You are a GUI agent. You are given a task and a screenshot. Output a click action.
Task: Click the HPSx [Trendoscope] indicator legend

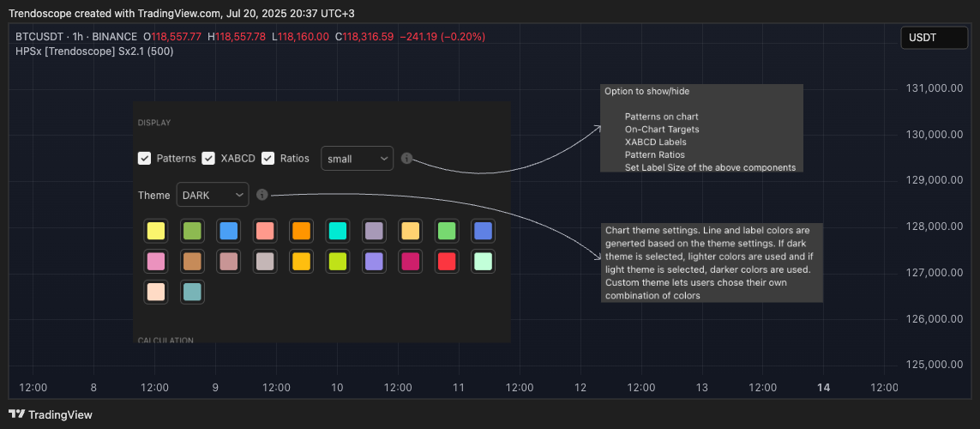pos(94,51)
